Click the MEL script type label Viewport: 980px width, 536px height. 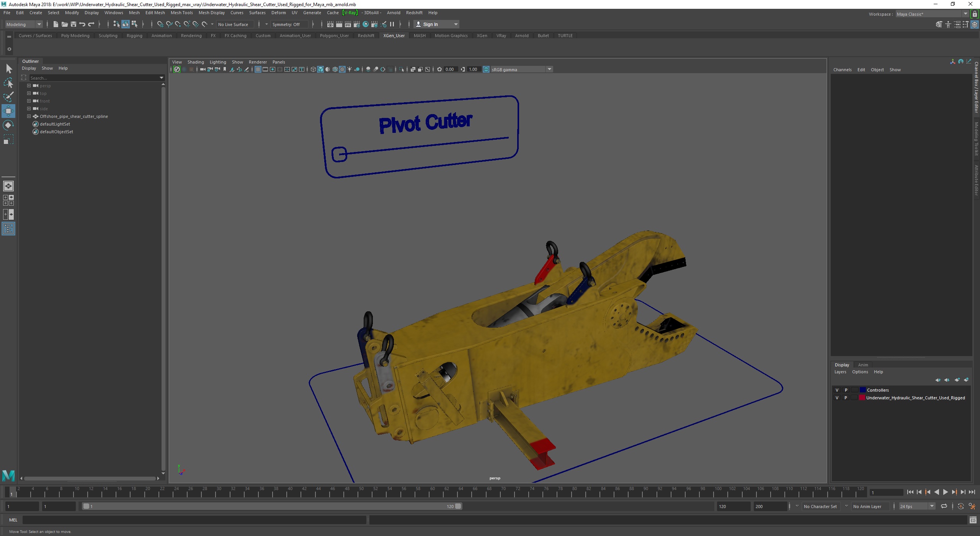[13, 520]
